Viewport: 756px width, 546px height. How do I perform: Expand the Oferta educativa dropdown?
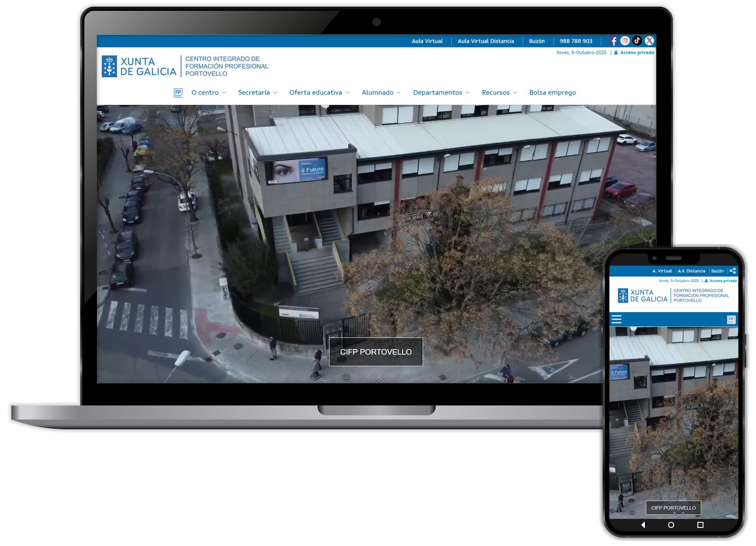pyautogui.click(x=319, y=93)
